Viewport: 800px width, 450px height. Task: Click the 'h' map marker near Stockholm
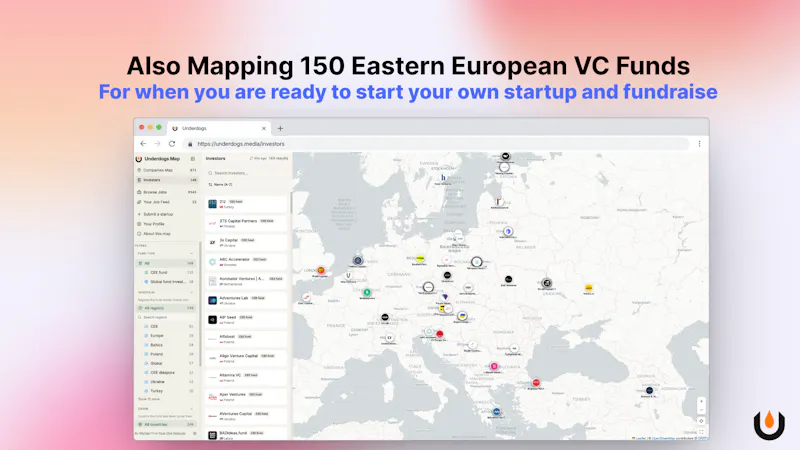point(443,178)
